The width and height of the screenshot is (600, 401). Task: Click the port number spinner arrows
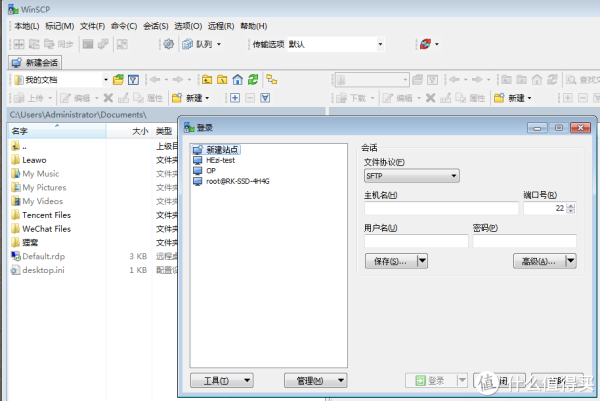click(x=571, y=209)
